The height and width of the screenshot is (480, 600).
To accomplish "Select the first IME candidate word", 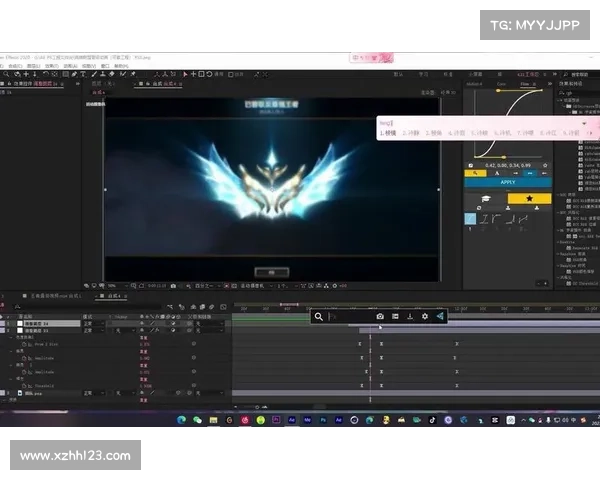I will [387, 132].
